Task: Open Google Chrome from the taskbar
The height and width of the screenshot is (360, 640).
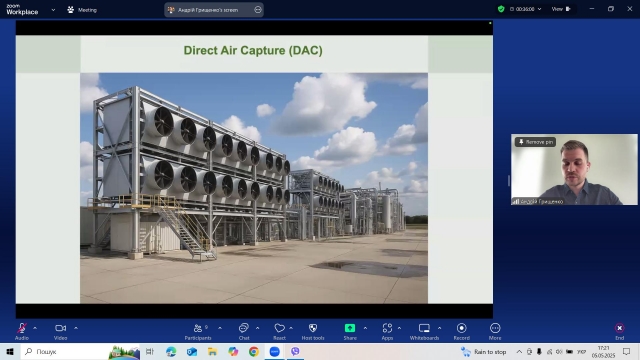Action: click(x=253, y=351)
